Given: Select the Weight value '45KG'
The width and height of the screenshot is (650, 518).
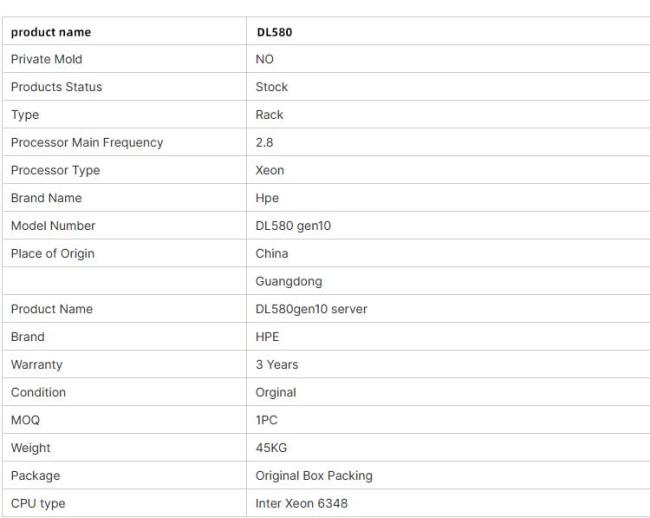Looking at the screenshot, I should click(271, 448).
